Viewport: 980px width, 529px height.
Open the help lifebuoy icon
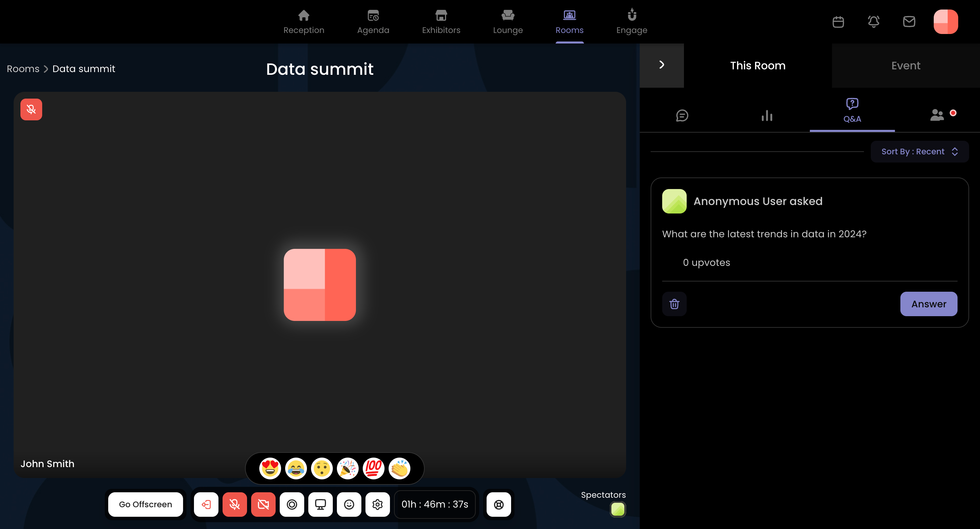tap(499, 504)
